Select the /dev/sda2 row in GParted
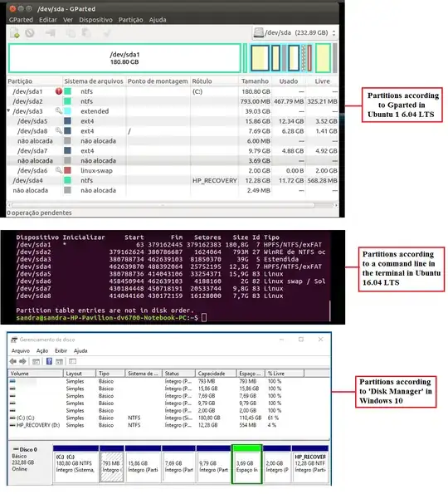The image size is (448, 494). point(173,101)
